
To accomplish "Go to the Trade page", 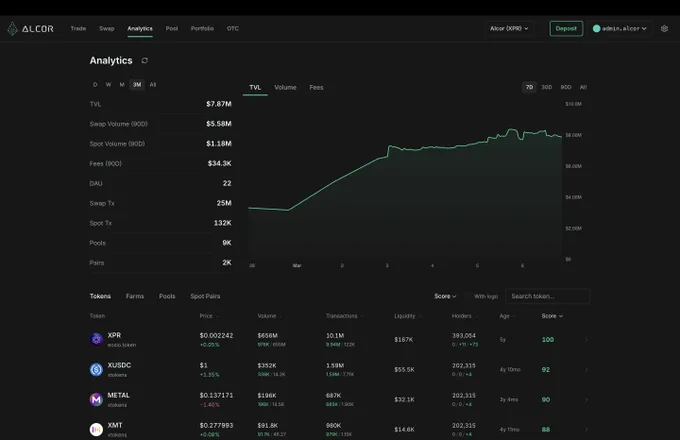I will pyautogui.click(x=78, y=29).
